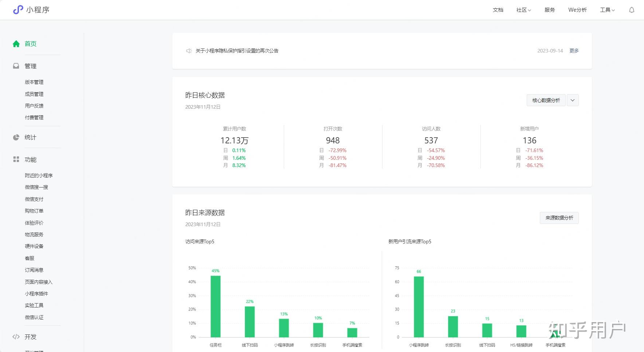
Task: Click the 136 new users value
Action: coord(529,140)
